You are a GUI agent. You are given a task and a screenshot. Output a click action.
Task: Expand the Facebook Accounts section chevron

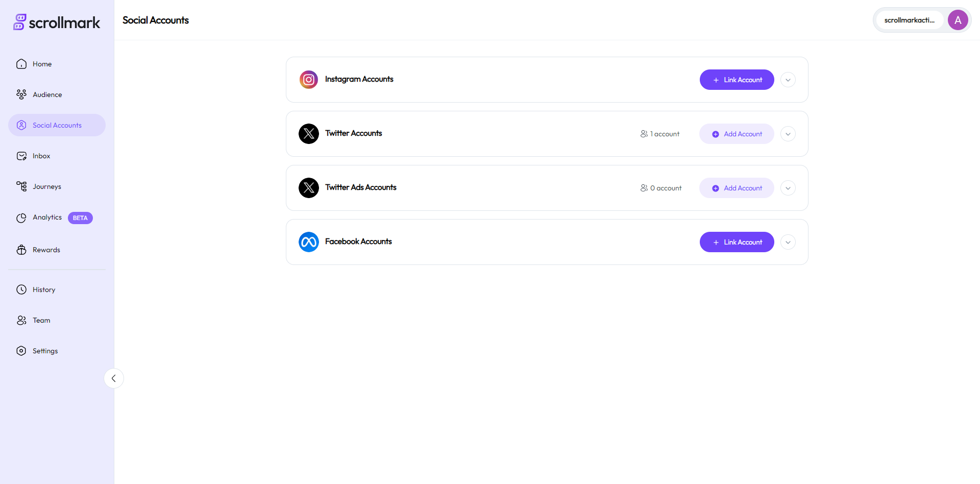pos(788,243)
